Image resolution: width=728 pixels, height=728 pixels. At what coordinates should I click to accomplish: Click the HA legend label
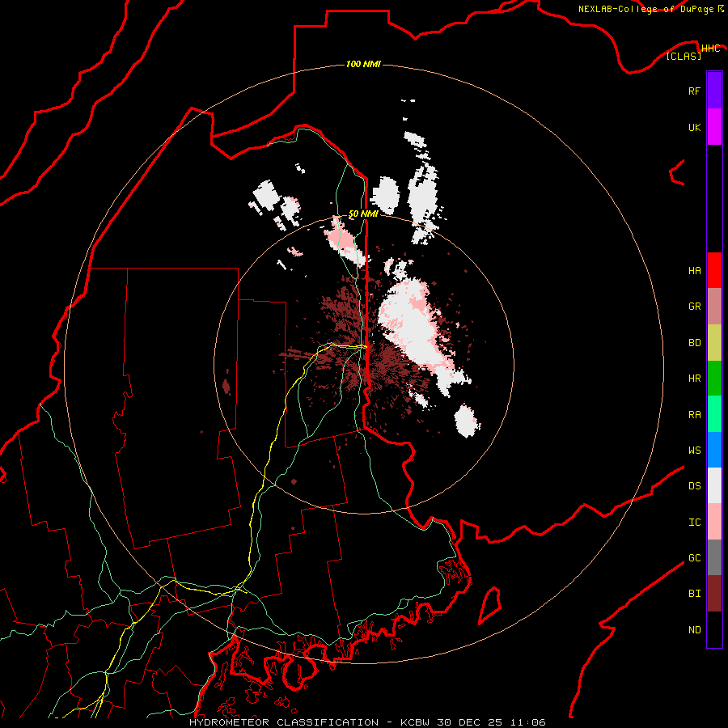click(x=694, y=270)
